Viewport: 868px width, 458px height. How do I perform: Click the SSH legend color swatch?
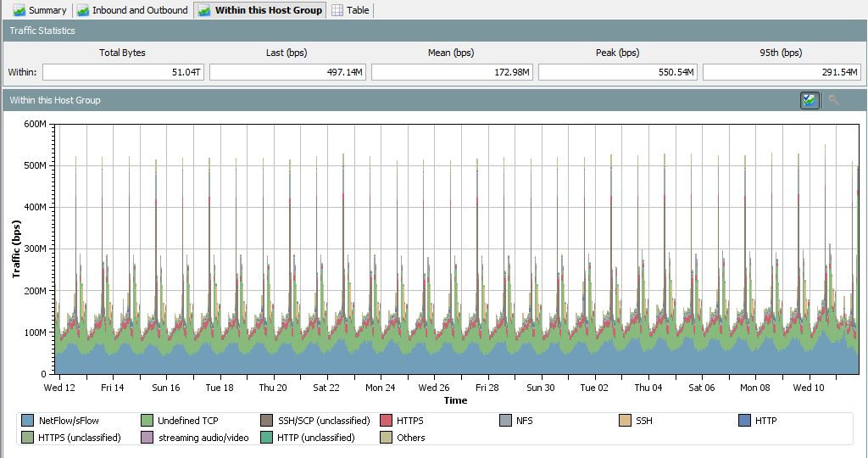tap(625, 421)
